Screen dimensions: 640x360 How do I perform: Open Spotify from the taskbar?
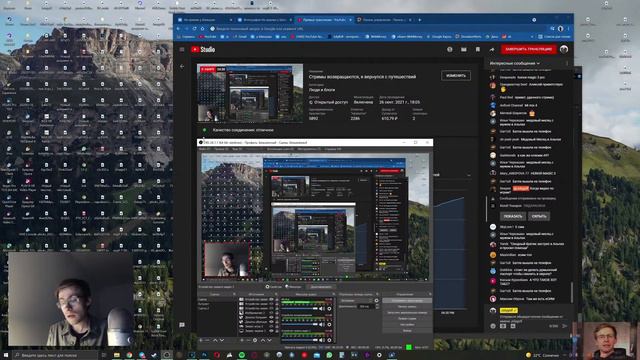click(x=242, y=355)
